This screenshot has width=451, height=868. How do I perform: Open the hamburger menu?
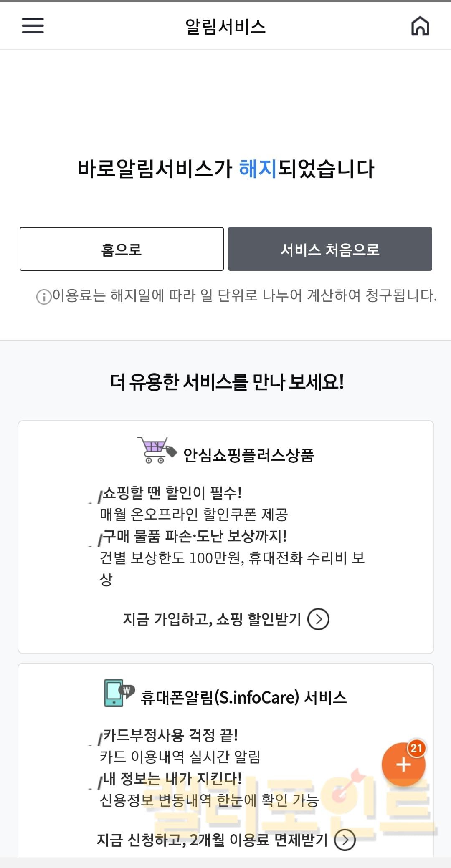tap(33, 25)
